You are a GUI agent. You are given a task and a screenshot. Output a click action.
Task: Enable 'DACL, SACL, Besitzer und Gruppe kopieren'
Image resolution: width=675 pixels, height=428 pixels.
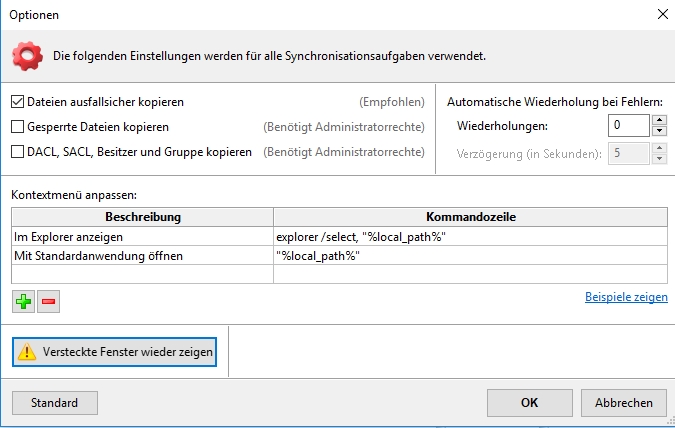click(x=17, y=152)
